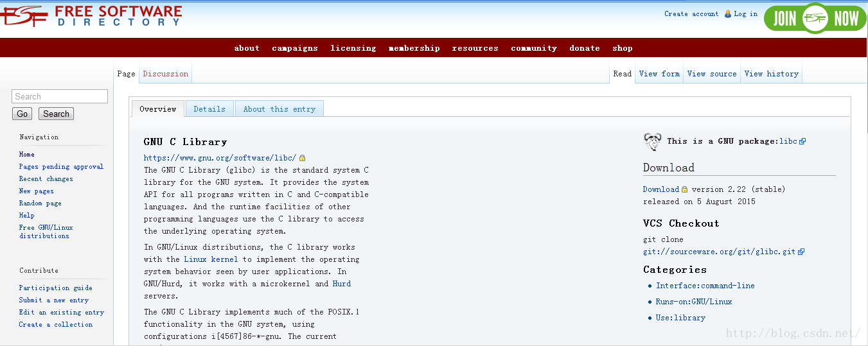868x346 pixels.
Task: Focus the sidebar Search input field
Action: tap(60, 96)
